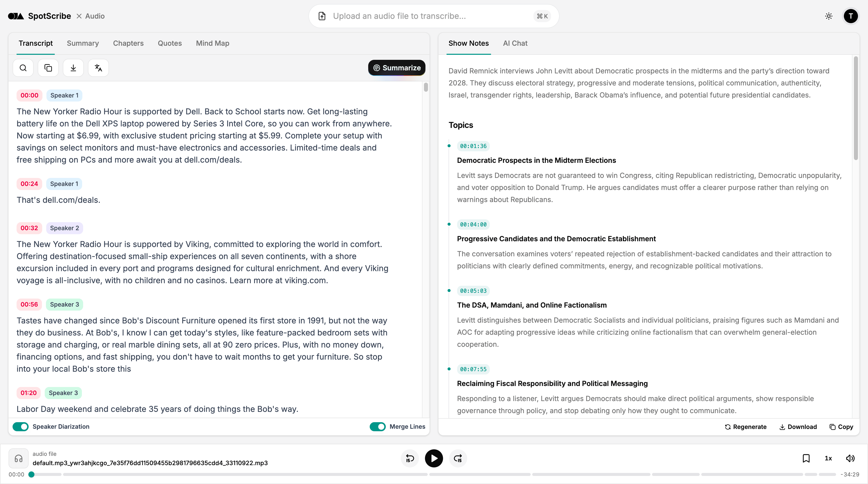Click the headphones audio file icon
This screenshot has width=868, height=484.
click(19, 458)
